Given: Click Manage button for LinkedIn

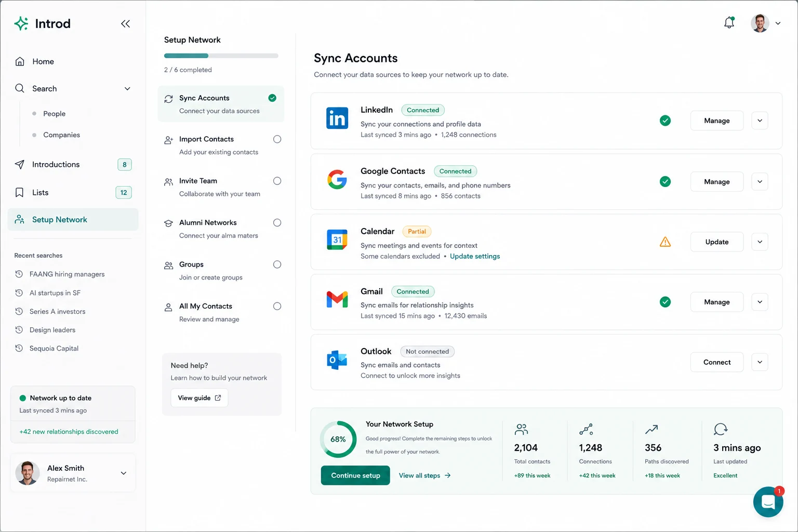Looking at the screenshot, I should [x=717, y=121].
